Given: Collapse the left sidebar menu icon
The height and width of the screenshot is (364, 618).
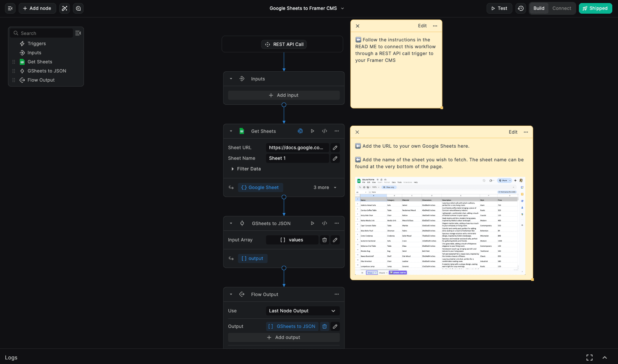Looking at the screenshot, I should point(10,8).
